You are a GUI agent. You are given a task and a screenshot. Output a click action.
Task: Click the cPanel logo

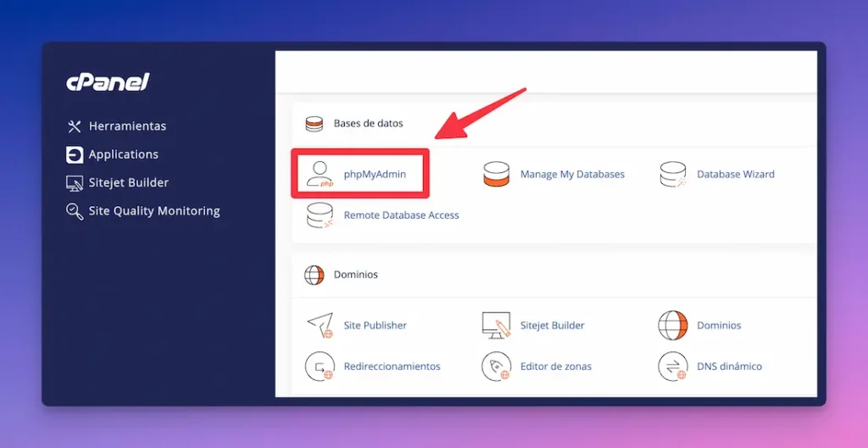click(x=108, y=82)
